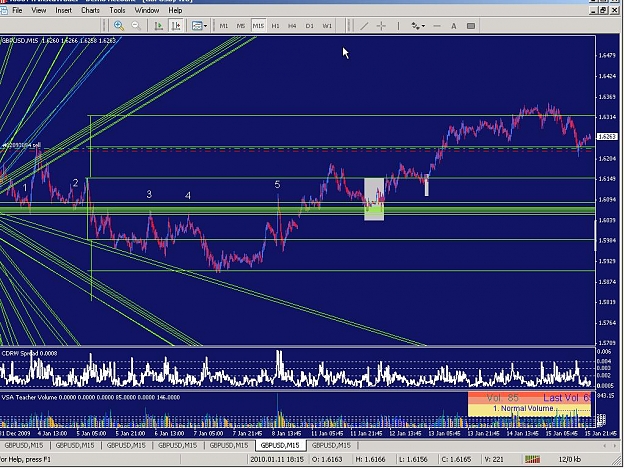
Task: Click the 'Normal Volume' info panel
Action: pos(529,409)
